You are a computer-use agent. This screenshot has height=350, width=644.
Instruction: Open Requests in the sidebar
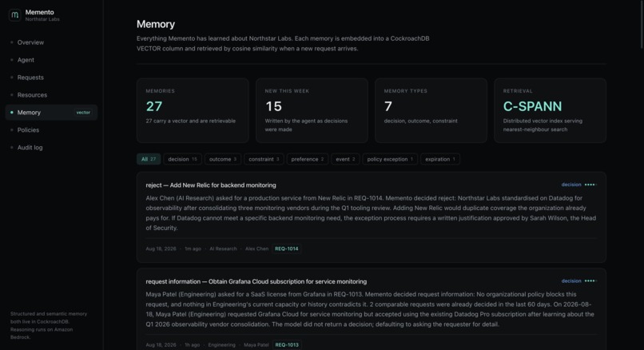[30, 78]
